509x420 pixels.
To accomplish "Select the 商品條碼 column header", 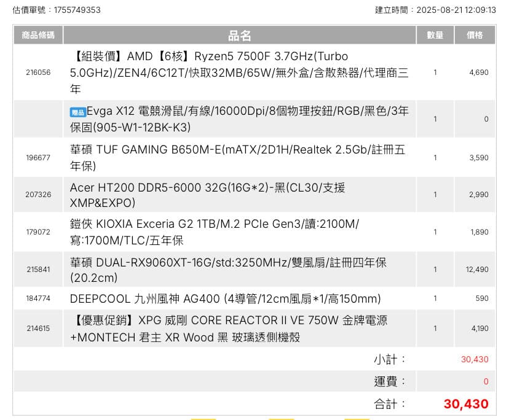I will coord(38,35).
